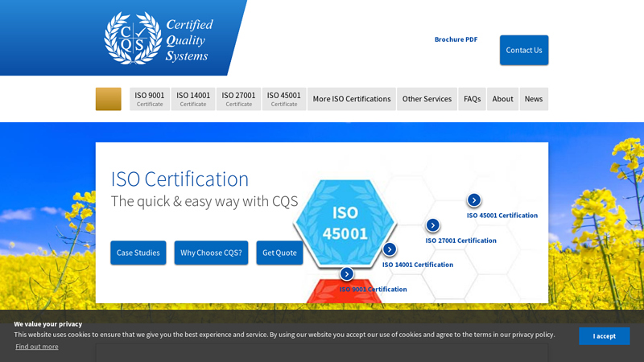Image resolution: width=644 pixels, height=362 pixels.
Task: Click the red hexagon badge below ISO 45001
Action: tap(345, 291)
